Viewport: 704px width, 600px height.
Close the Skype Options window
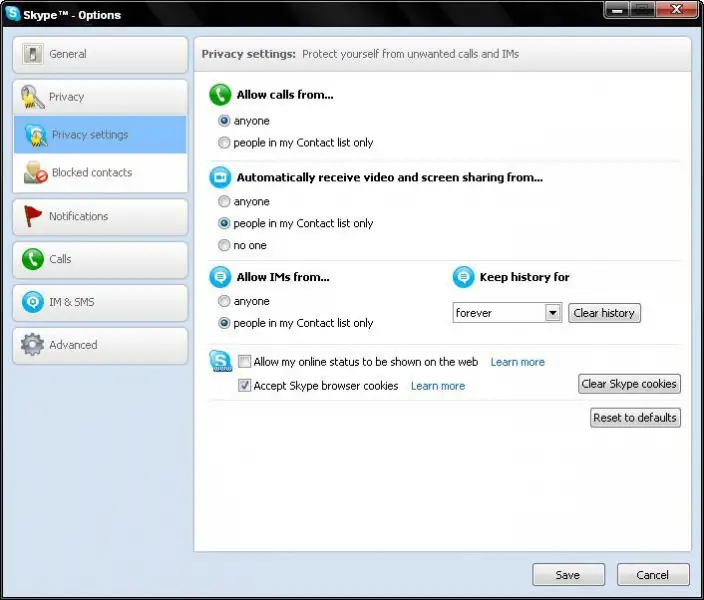click(677, 9)
